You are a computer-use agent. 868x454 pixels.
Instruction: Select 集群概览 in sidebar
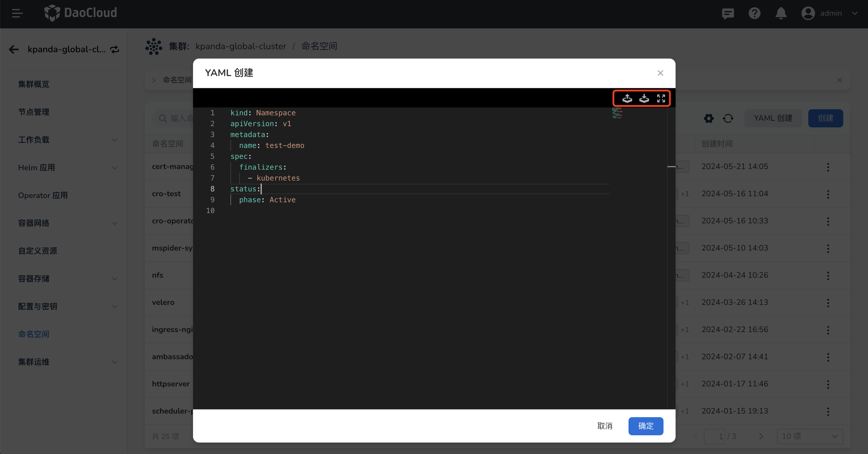click(x=34, y=84)
